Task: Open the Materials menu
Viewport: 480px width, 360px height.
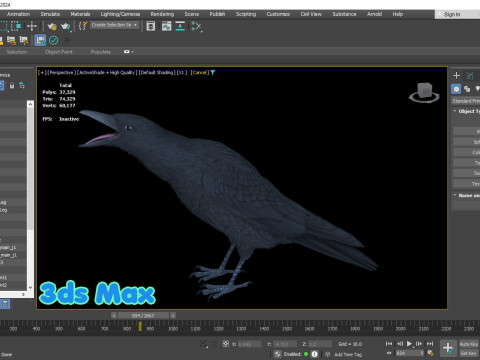Action: pos(80,14)
